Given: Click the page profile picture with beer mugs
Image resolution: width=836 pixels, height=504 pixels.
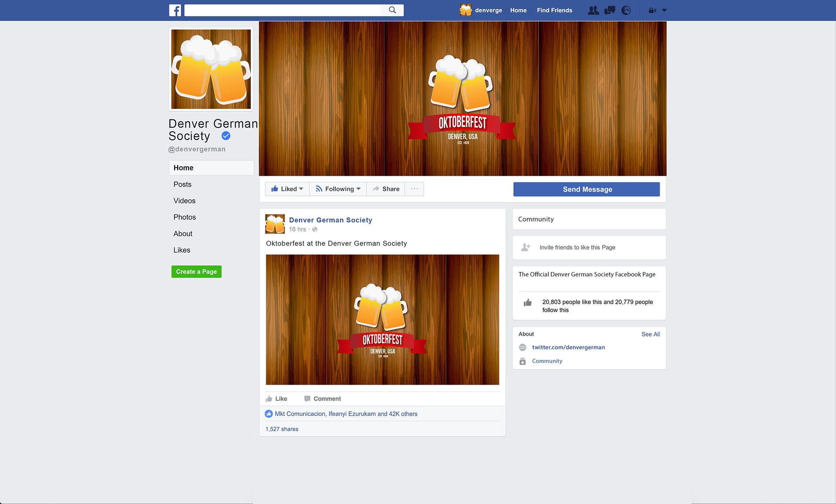Looking at the screenshot, I should coord(211,69).
